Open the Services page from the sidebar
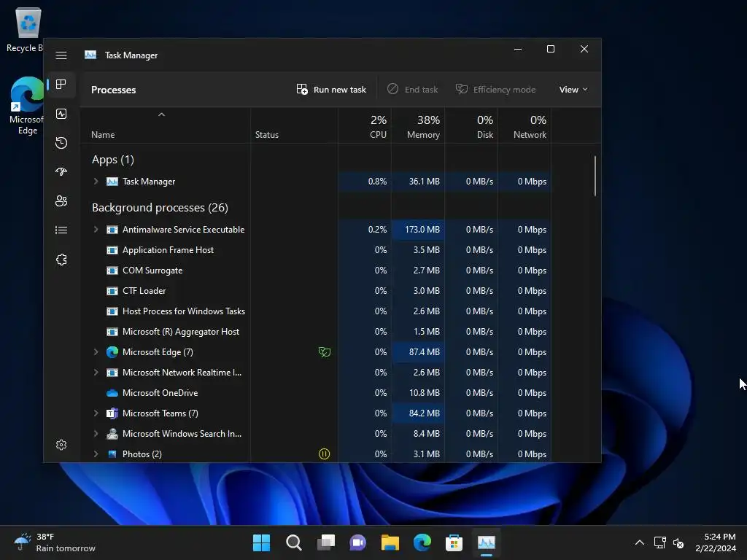747x560 pixels. click(x=61, y=260)
